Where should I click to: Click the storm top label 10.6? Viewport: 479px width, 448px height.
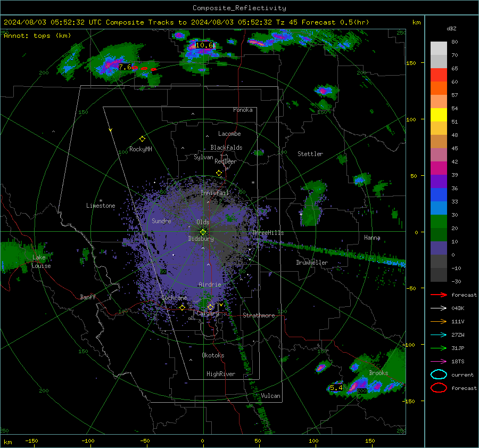point(204,45)
